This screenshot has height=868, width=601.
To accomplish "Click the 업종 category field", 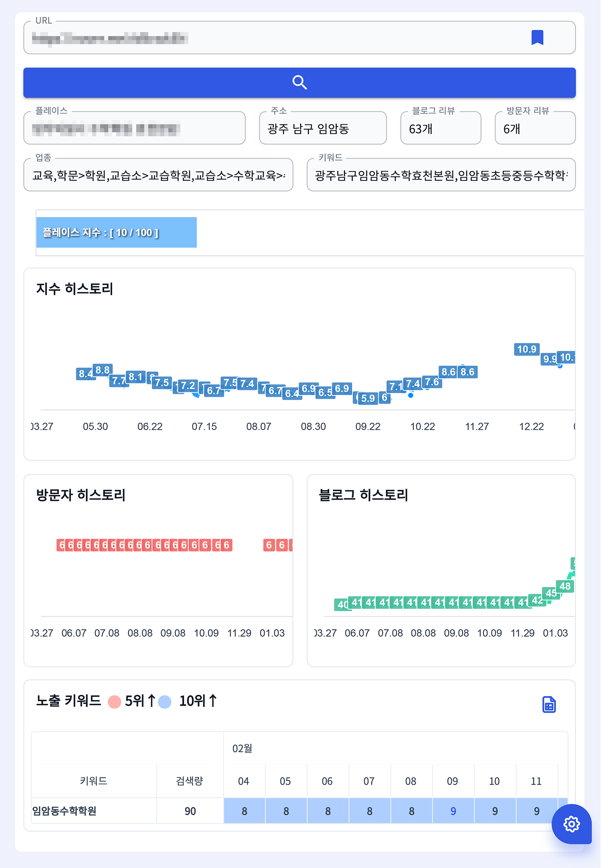I will [x=158, y=176].
